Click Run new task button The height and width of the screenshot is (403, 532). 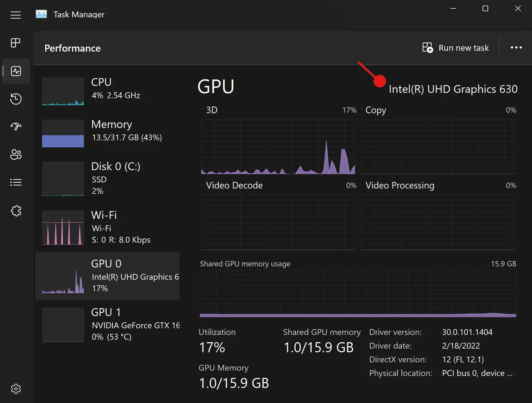pyautogui.click(x=456, y=48)
